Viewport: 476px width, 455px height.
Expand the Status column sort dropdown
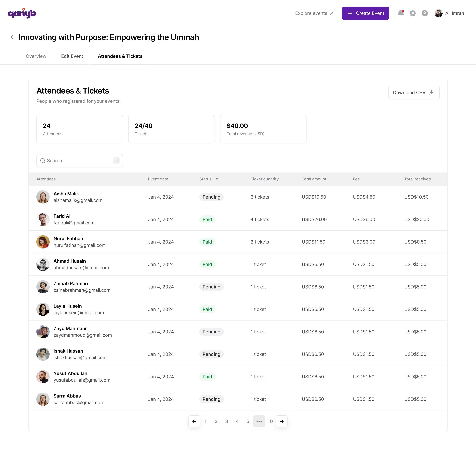[217, 179]
